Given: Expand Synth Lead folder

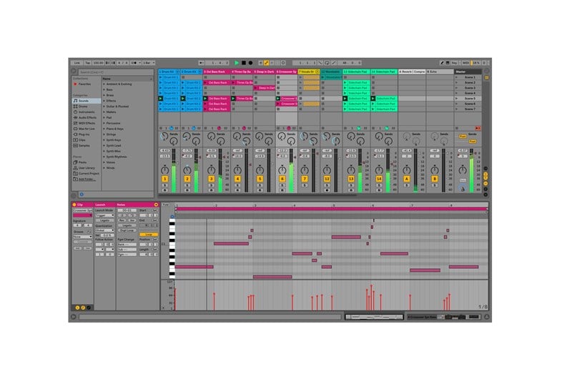Looking at the screenshot, I should coord(104,145).
